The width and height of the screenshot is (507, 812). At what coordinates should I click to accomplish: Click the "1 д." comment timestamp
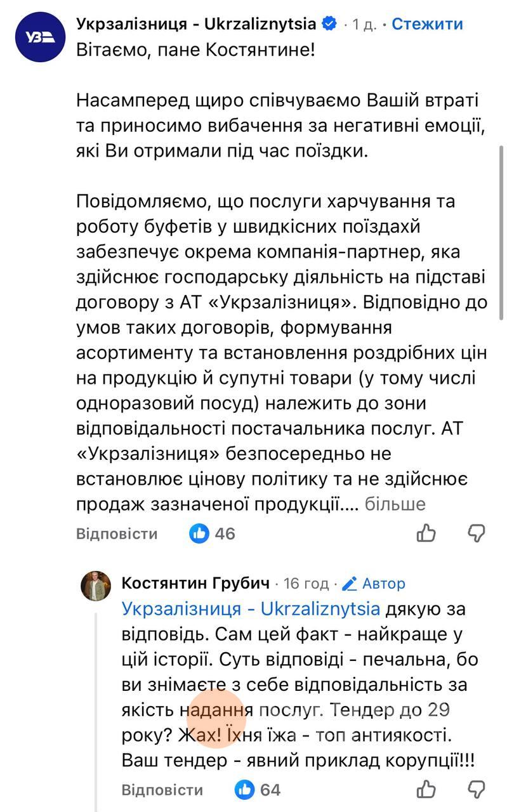click(x=365, y=25)
